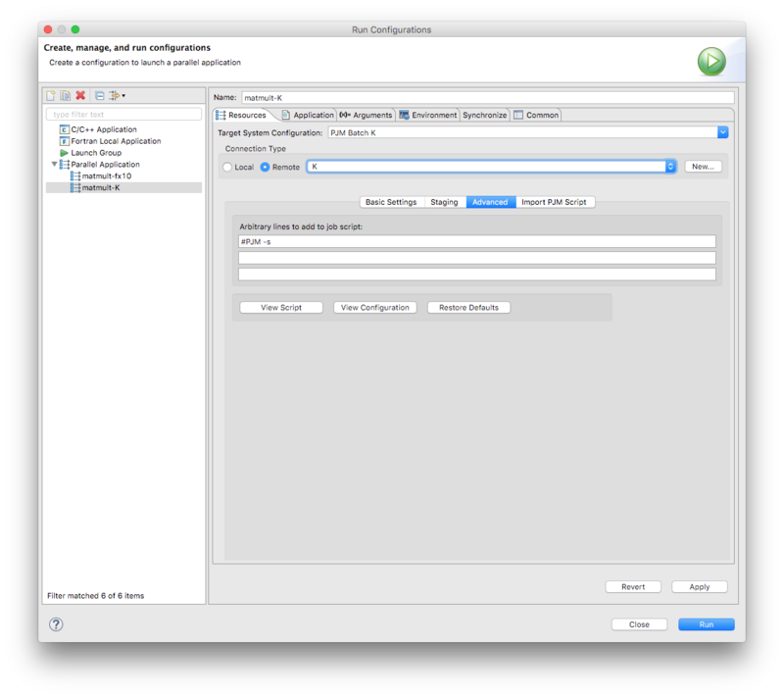Collapse all configurations icon in toolbar
The image size is (784, 697).
pyautogui.click(x=100, y=95)
